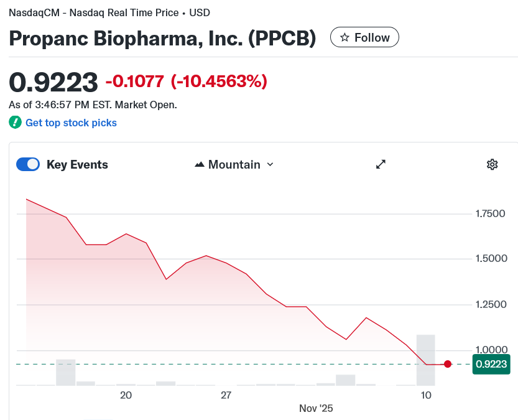Open the Mountain chart style dropdown
The height and width of the screenshot is (420, 518).
234,164
